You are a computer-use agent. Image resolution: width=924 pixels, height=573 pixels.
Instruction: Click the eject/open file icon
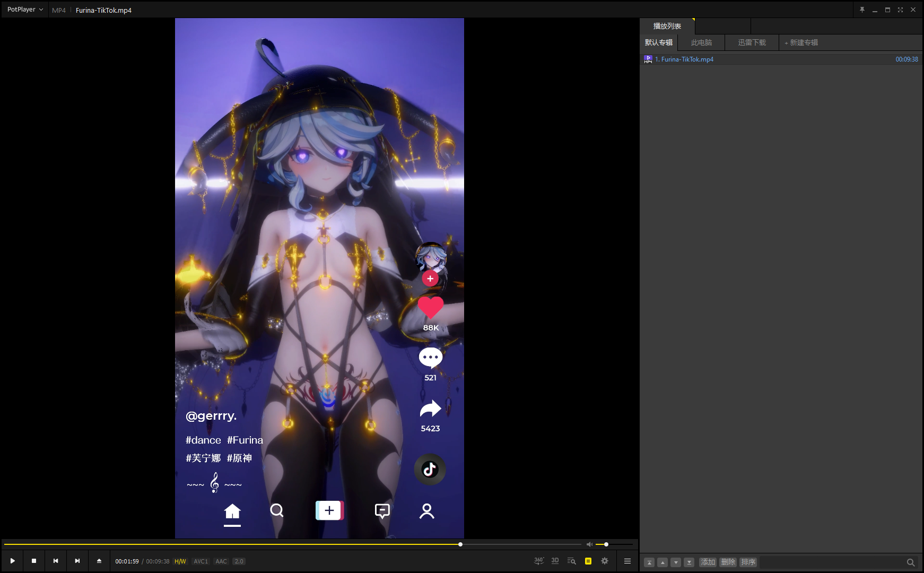tap(99, 561)
